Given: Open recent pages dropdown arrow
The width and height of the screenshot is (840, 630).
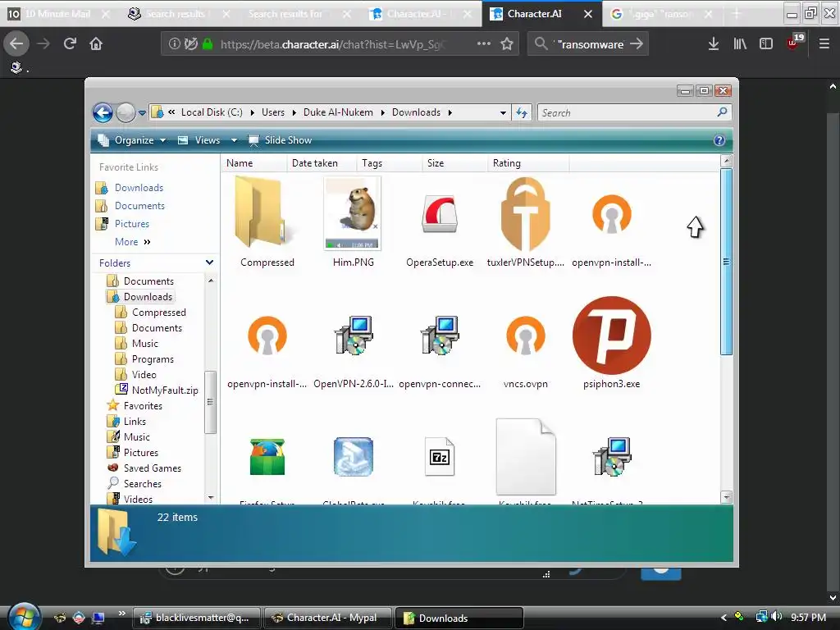Looking at the screenshot, I should click(142, 113).
